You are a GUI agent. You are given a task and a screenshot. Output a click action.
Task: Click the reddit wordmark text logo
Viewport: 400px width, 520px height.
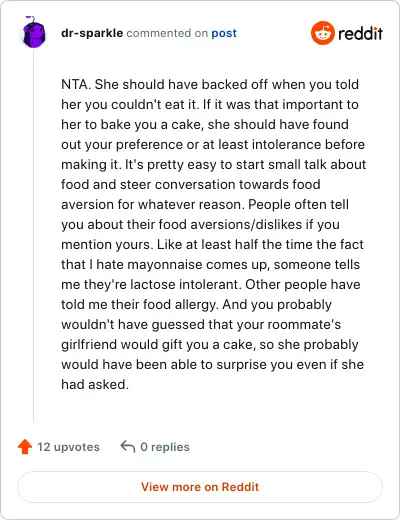(360, 33)
